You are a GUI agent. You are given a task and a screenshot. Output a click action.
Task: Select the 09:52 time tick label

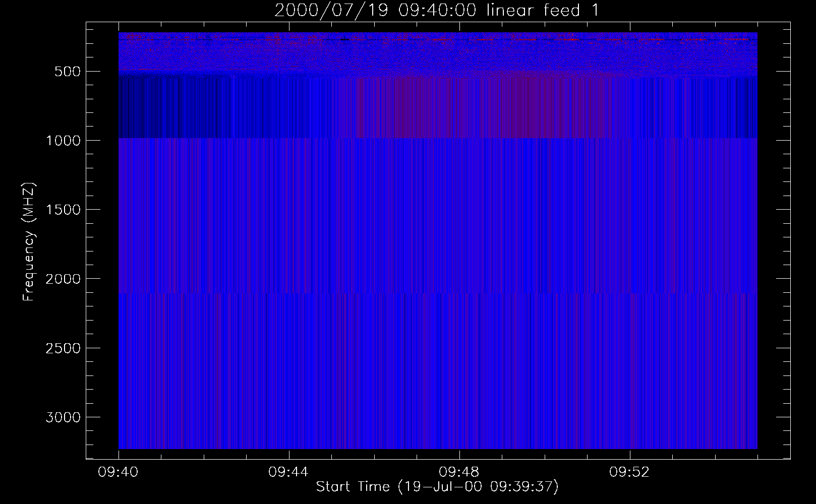point(629,472)
